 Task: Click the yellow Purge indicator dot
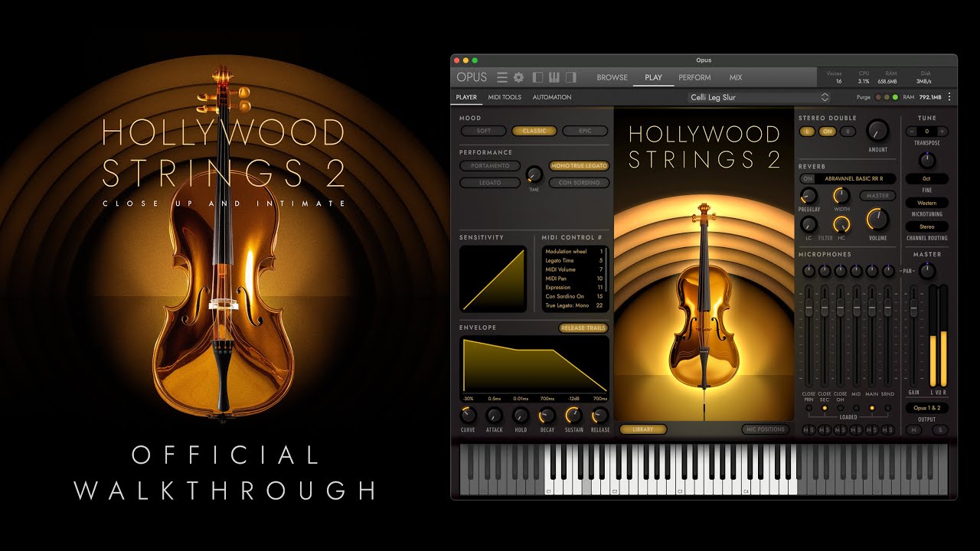click(886, 97)
